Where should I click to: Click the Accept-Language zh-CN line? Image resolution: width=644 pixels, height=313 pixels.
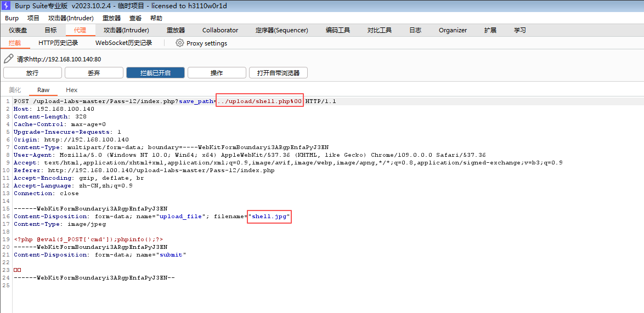pos(73,185)
